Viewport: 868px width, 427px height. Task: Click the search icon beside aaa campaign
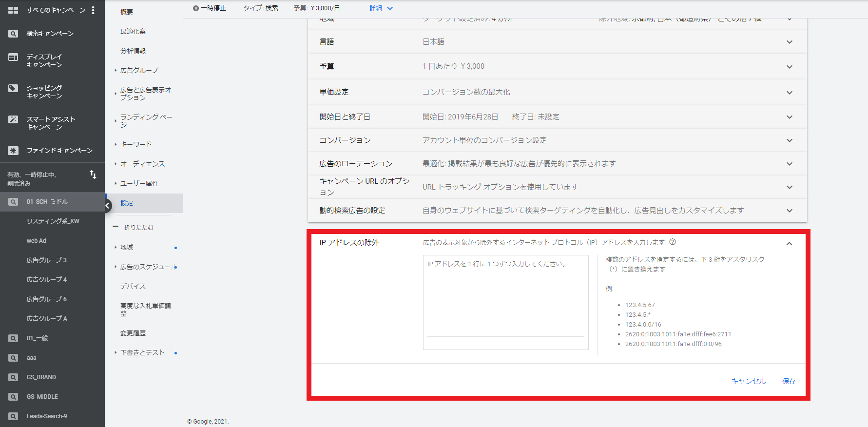[x=13, y=358]
